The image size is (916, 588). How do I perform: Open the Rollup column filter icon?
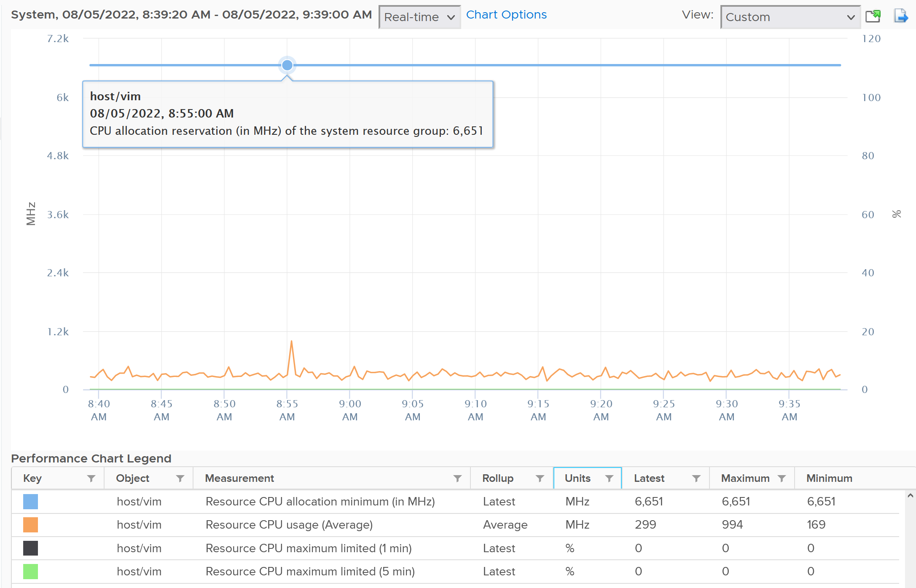point(540,478)
